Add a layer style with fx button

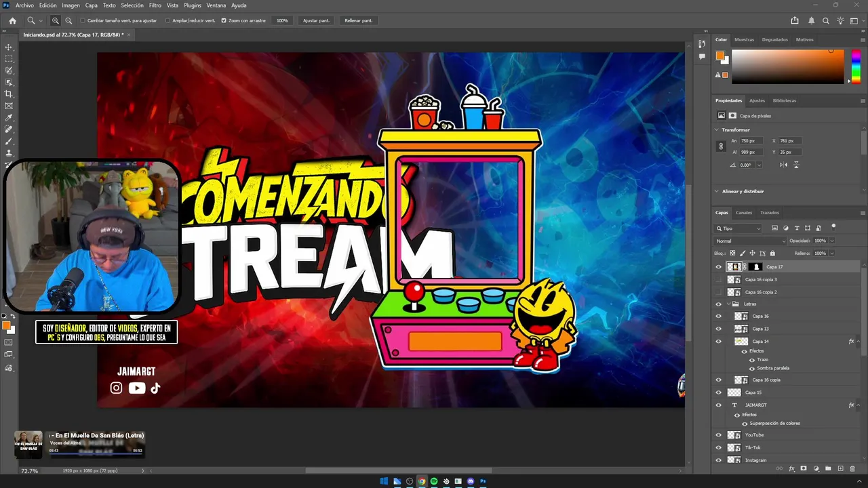click(x=791, y=468)
